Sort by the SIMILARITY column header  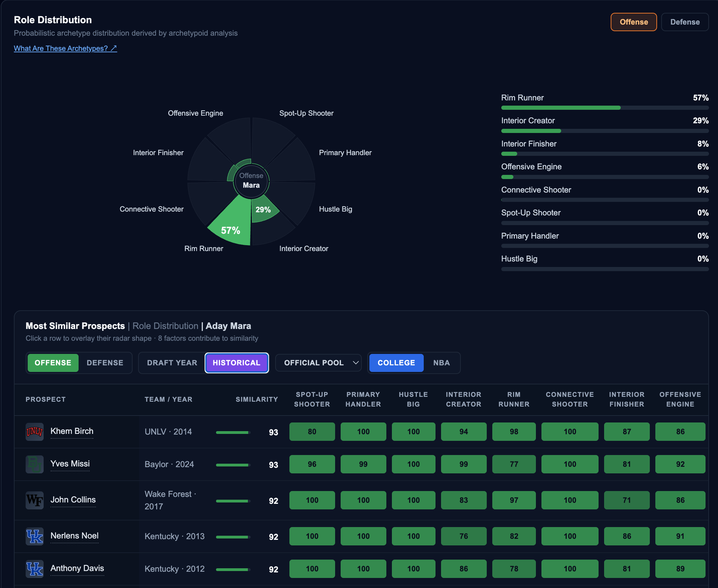pyautogui.click(x=257, y=399)
